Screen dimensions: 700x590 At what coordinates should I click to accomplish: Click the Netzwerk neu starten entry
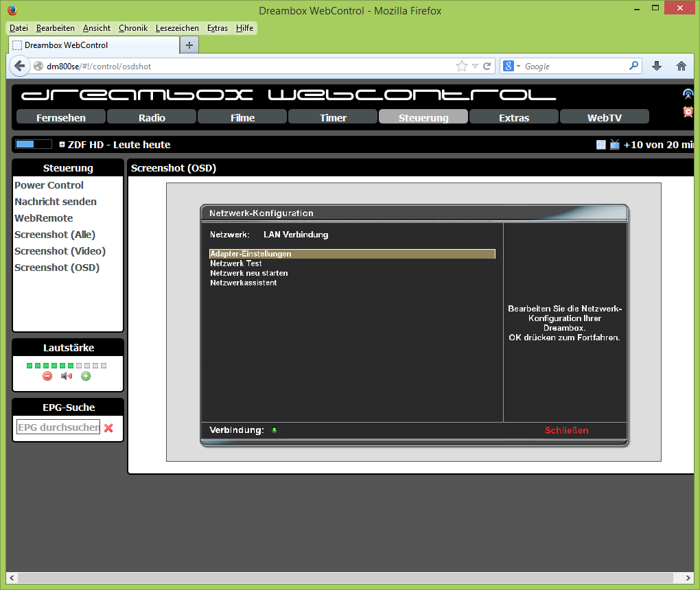pos(248,273)
